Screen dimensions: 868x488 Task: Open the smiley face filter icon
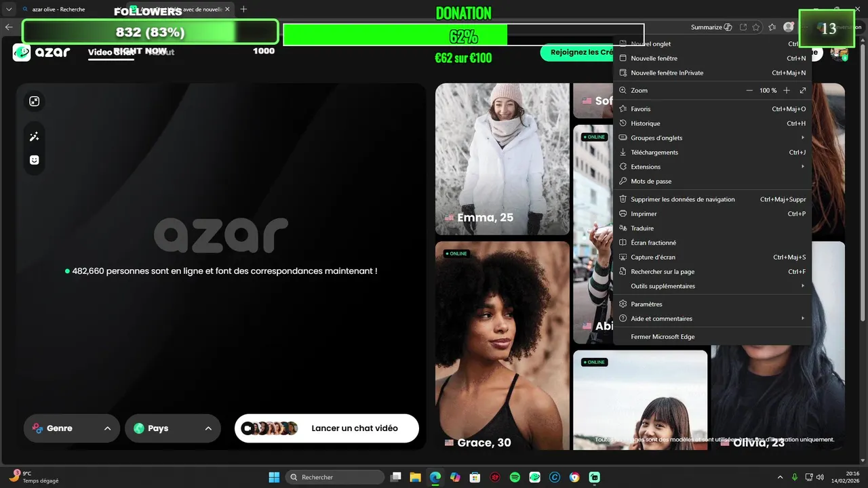[35, 160]
